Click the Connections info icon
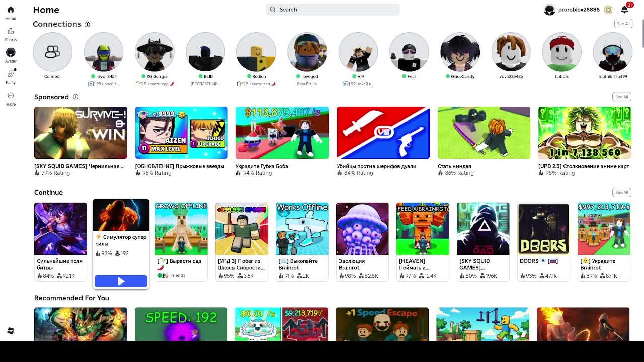This screenshot has height=362, width=644. point(87,24)
